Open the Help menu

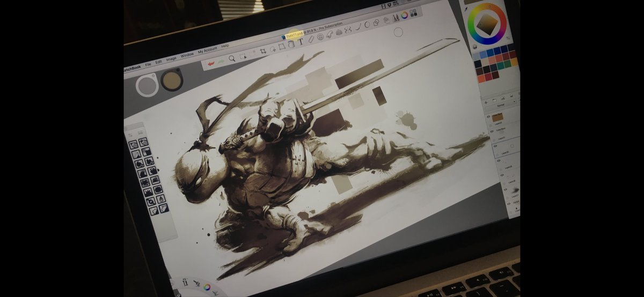225,46
